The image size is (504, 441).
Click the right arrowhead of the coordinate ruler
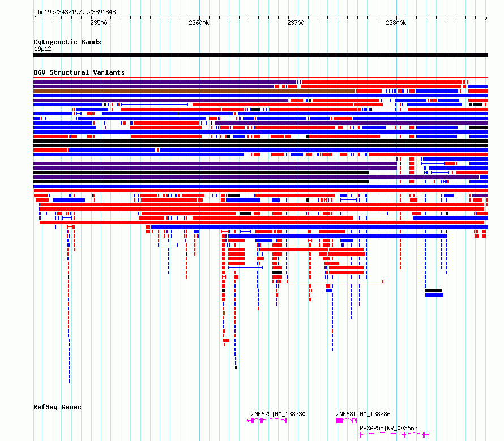[486, 18]
